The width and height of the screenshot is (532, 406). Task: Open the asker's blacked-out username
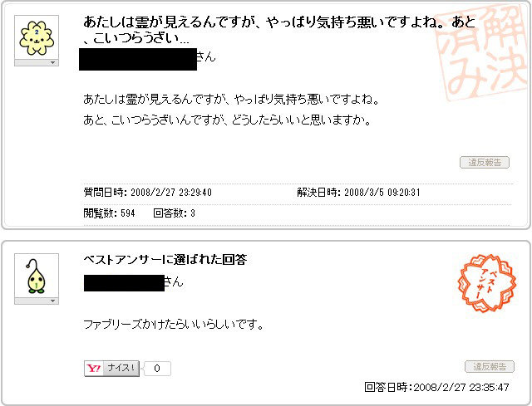pos(138,59)
